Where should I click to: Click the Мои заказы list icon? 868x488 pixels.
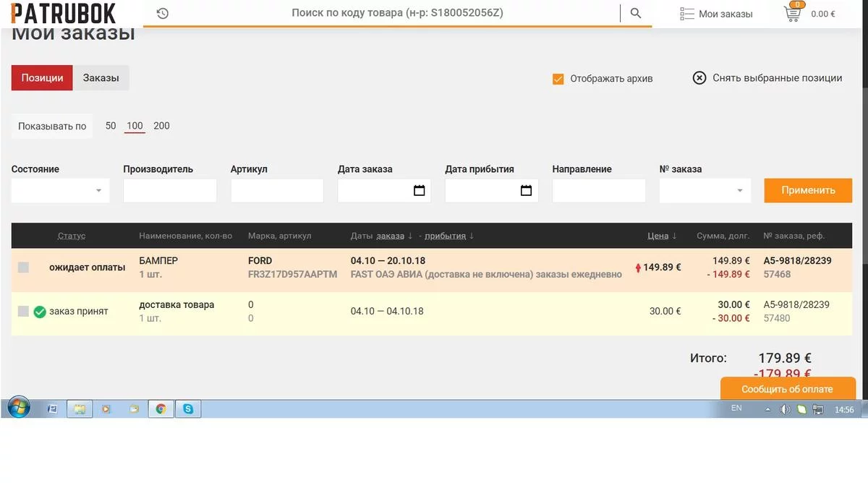point(686,14)
